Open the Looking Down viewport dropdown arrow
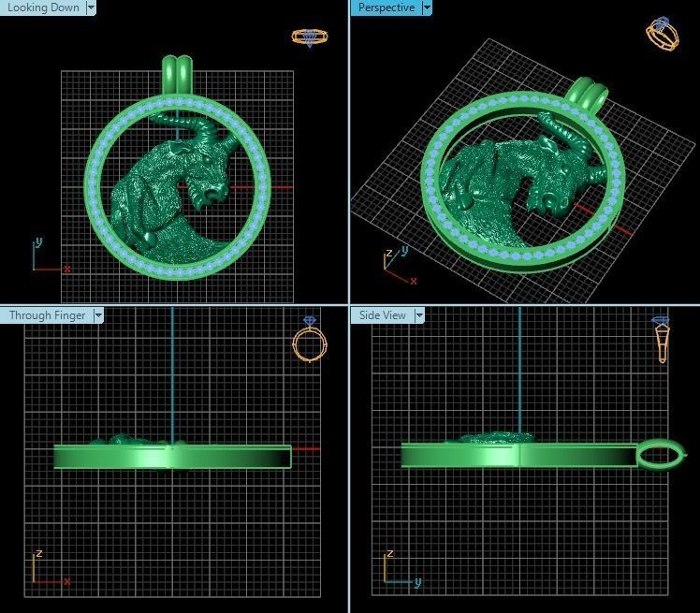The width and height of the screenshot is (700, 613). pos(91,7)
